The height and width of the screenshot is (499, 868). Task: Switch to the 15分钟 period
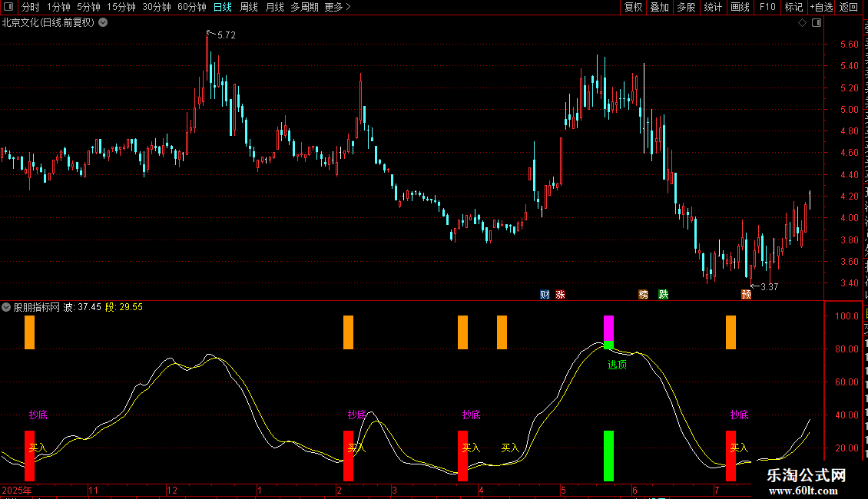pyautogui.click(x=121, y=7)
